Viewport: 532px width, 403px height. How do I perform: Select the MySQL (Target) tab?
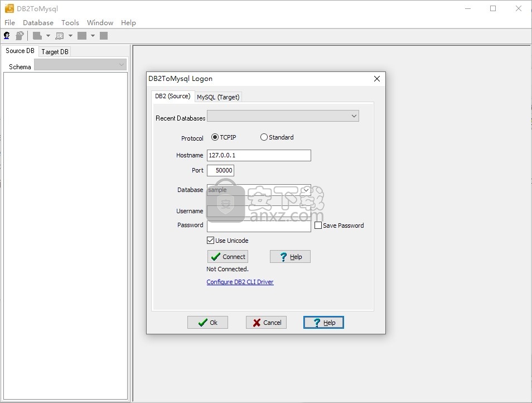(x=218, y=97)
